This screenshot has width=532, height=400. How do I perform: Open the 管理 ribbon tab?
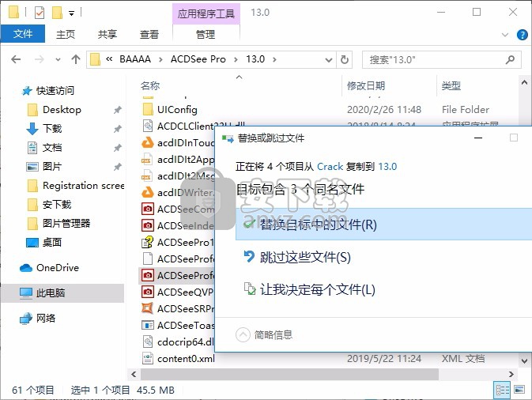point(206,34)
